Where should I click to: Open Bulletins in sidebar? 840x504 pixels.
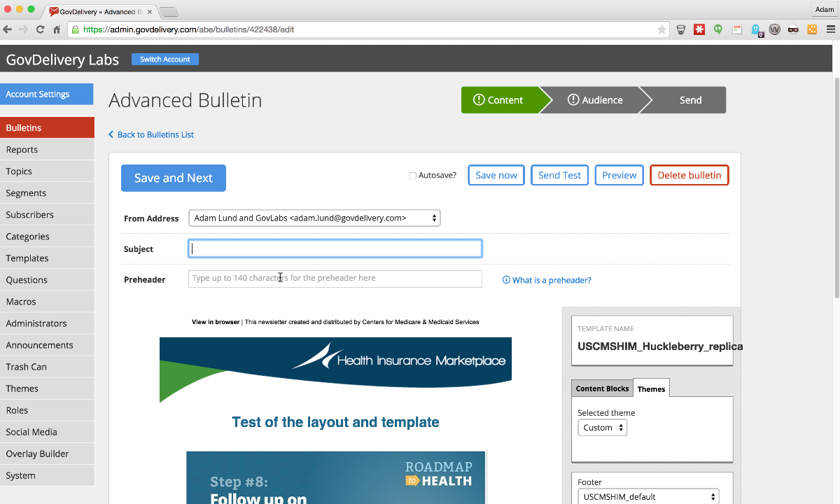pos(47,127)
